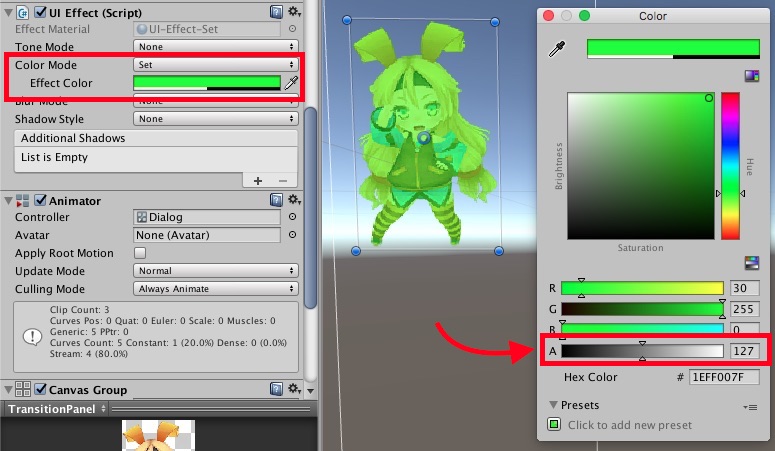Click the pivot circle on character
Image resolution: width=775 pixels, height=451 pixels.
tap(424, 138)
